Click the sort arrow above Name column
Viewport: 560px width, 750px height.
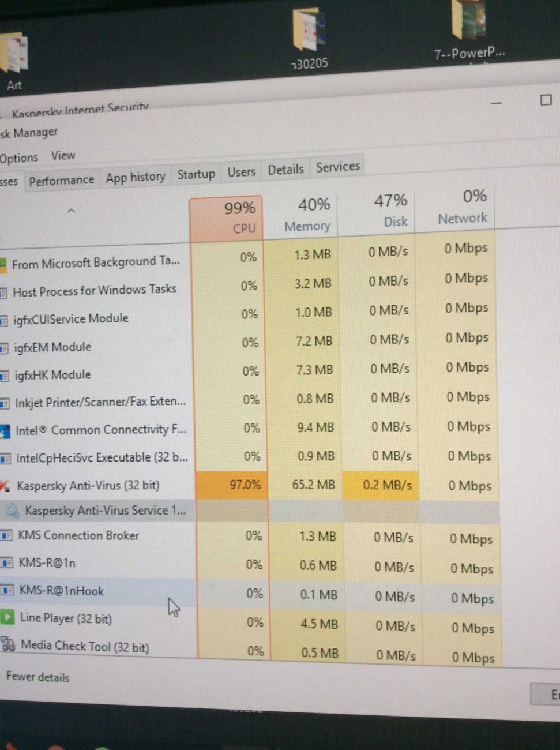tap(72, 211)
